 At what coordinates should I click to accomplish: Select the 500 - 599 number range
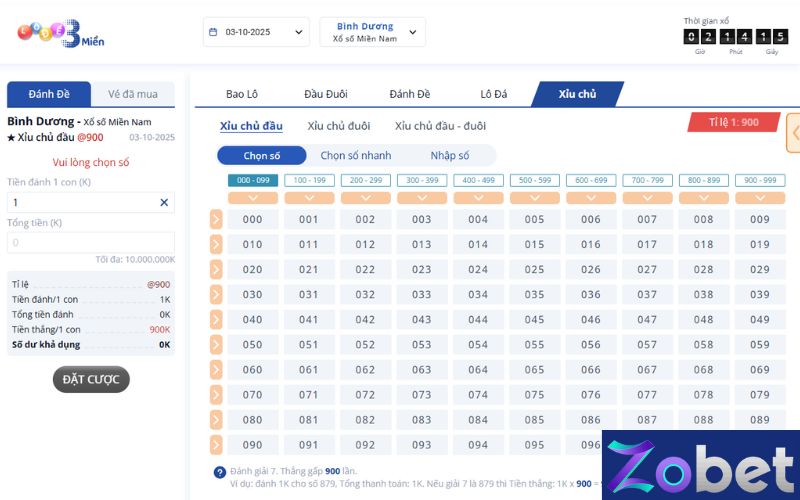click(535, 180)
